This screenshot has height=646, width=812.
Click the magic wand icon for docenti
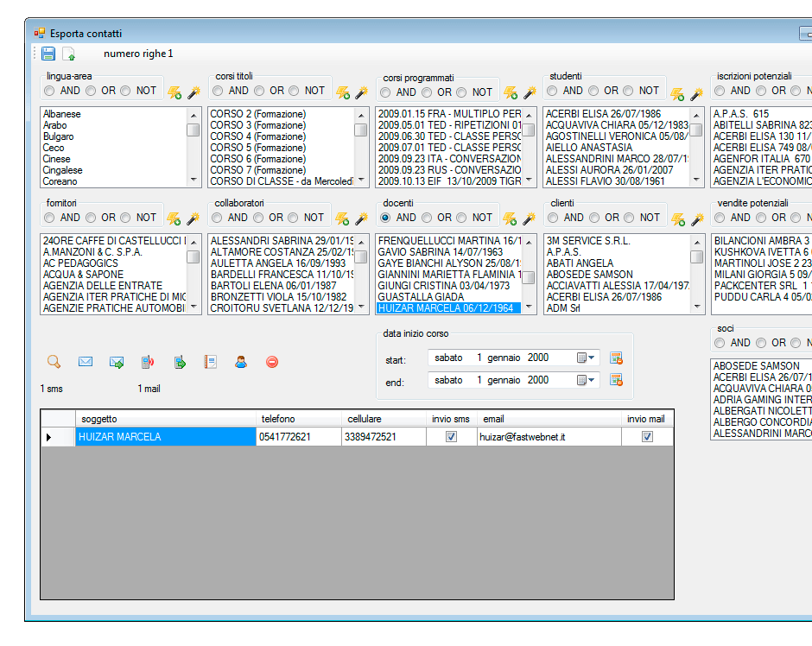530,219
